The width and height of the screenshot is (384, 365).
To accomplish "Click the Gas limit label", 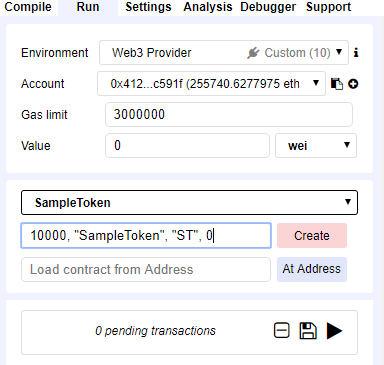I will [x=44, y=115].
